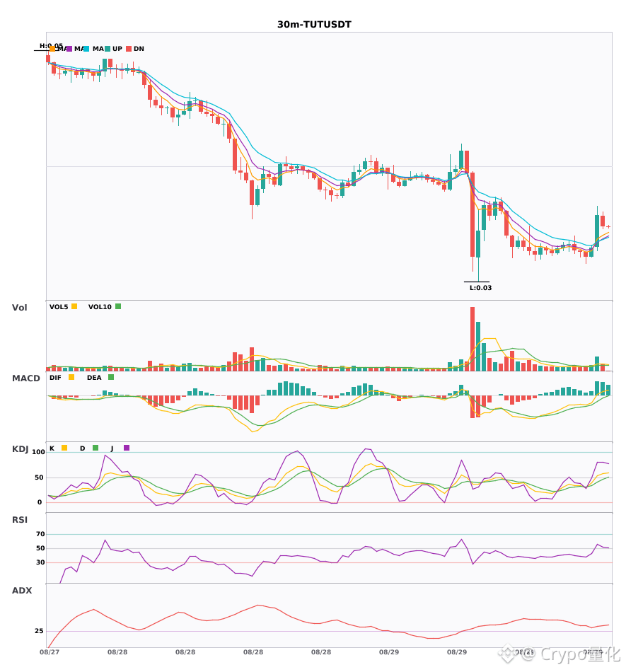Click the DN legend text
The width and height of the screenshot is (626, 672).
pyautogui.click(x=139, y=49)
